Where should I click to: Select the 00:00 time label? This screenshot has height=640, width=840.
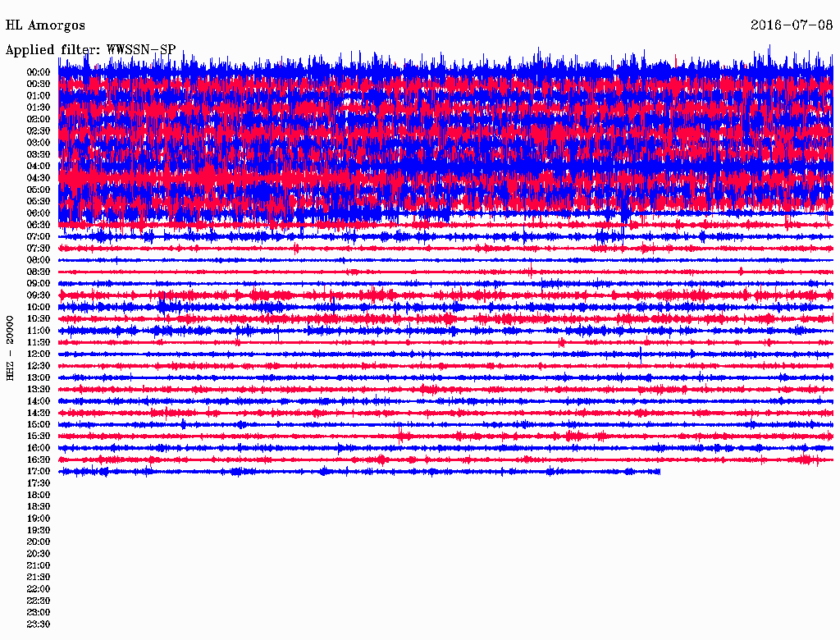click(x=39, y=72)
